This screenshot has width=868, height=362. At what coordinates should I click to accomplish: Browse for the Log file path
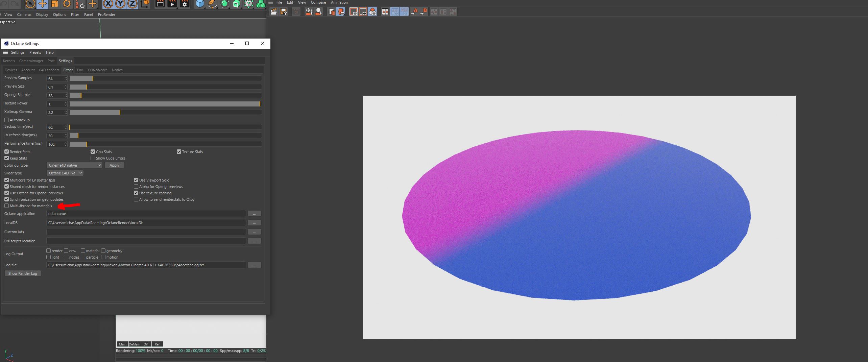(255, 265)
